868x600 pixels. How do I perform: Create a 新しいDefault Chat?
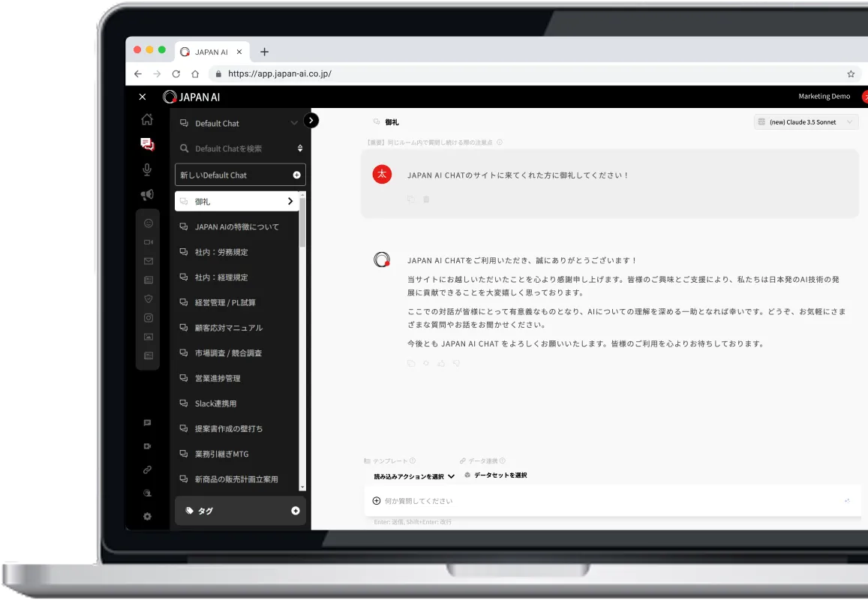[x=240, y=175]
